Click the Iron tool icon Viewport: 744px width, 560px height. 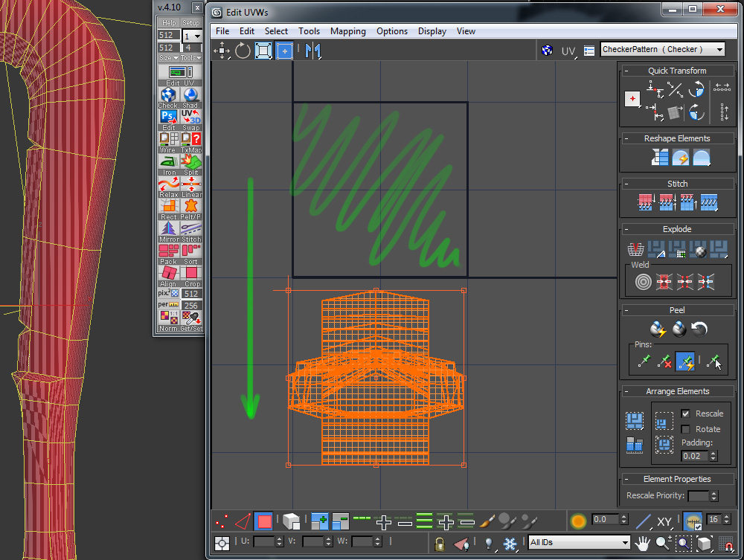tap(168, 161)
